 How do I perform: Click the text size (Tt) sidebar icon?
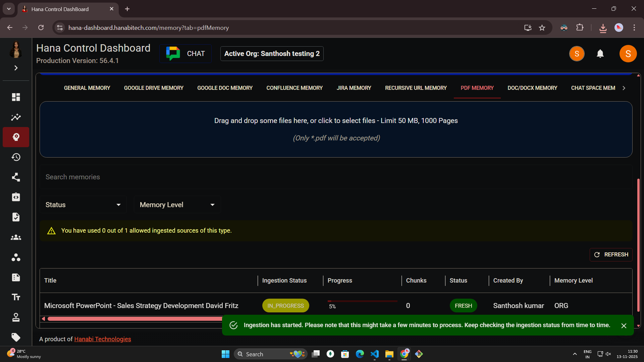coord(16,297)
